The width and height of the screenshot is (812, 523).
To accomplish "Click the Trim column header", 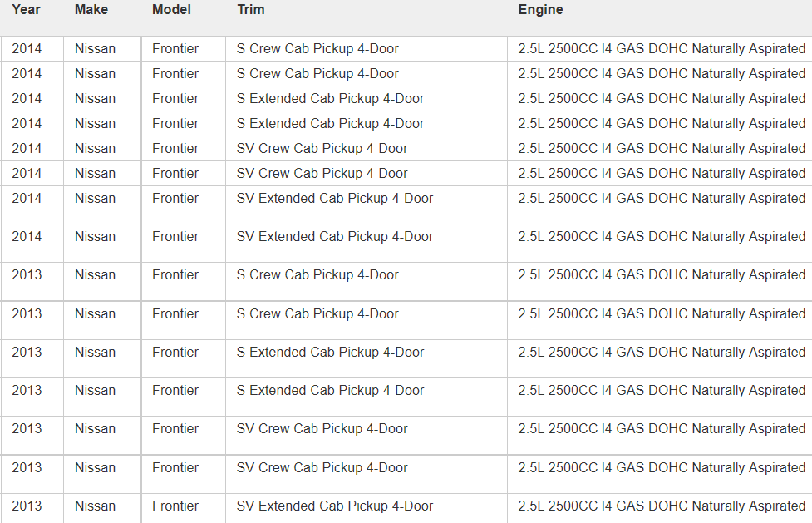I will [250, 10].
